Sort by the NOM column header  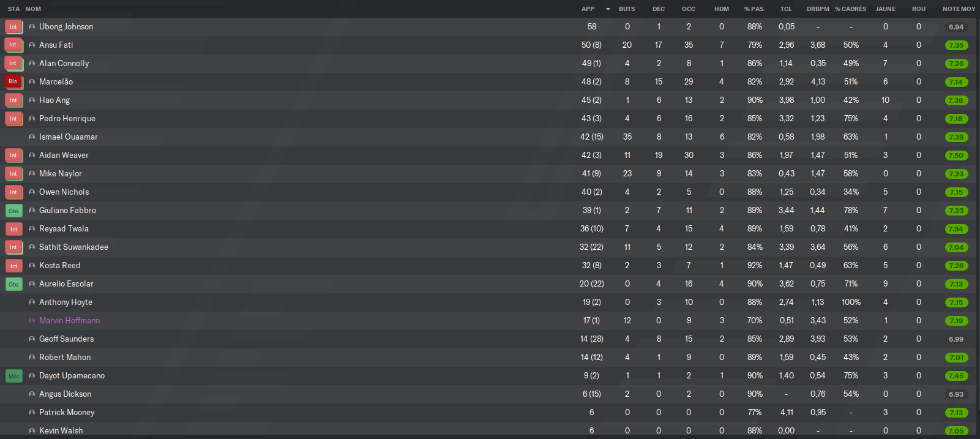(x=34, y=9)
